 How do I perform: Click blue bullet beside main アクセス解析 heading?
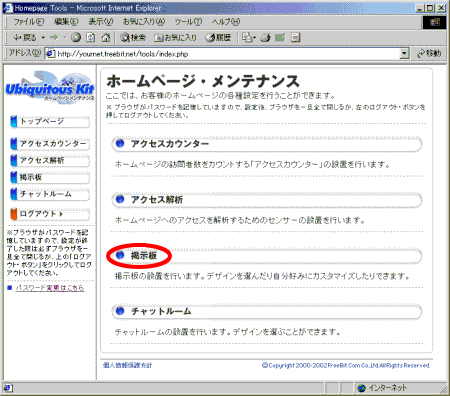point(120,200)
